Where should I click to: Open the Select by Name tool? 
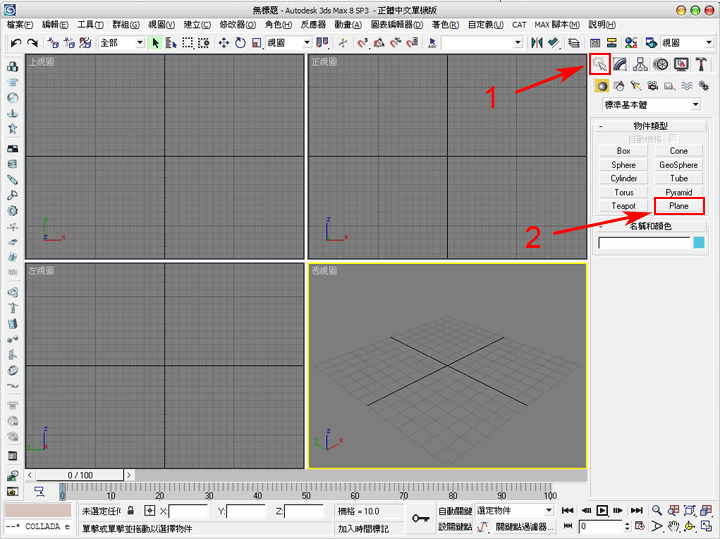coord(171,43)
